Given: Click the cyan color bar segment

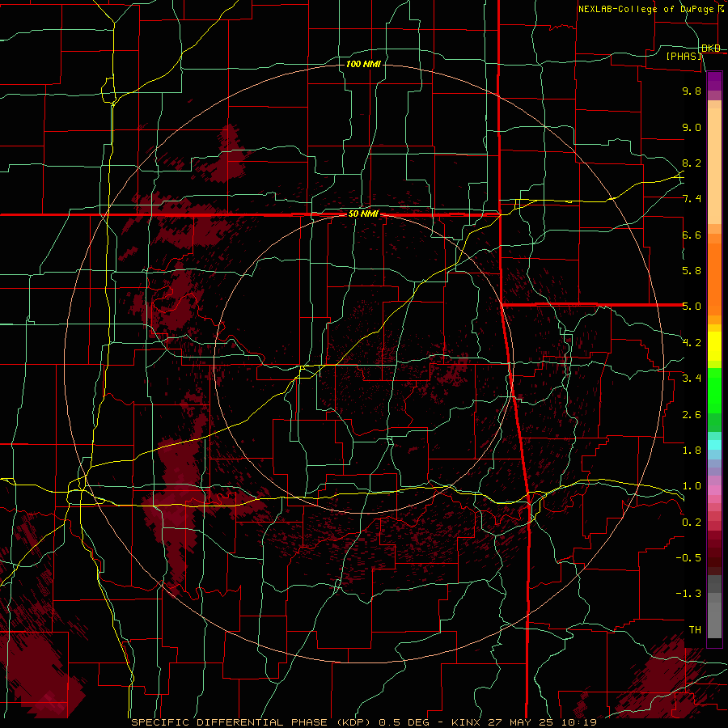Looking at the screenshot, I should click(714, 445).
